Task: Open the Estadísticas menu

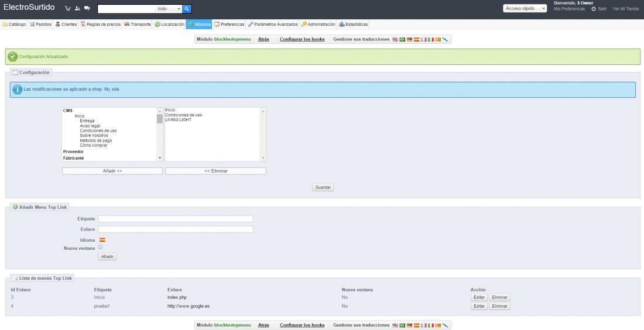Action: click(x=353, y=24)
